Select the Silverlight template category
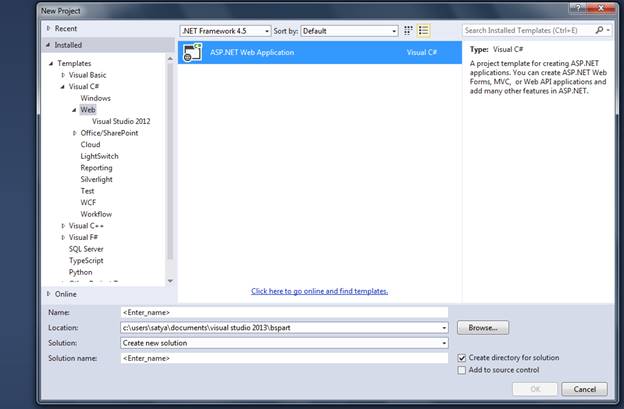This screenshot has width=624, height=409. (96, 179)
